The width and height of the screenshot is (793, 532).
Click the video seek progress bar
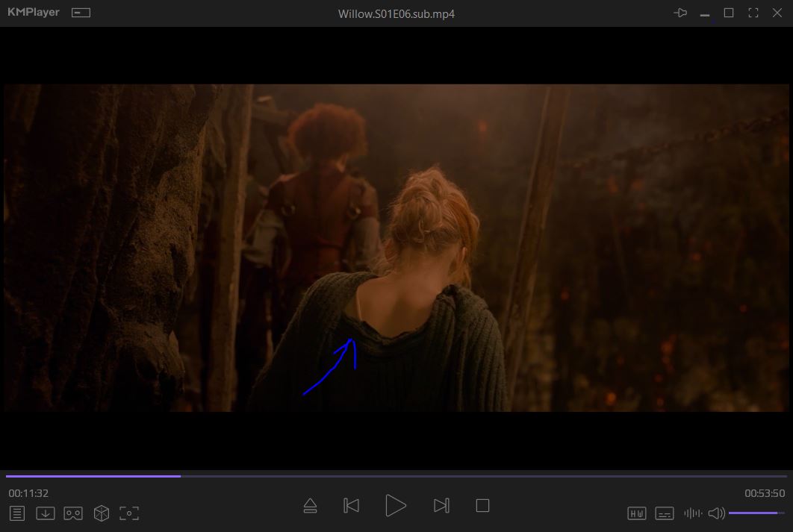(396, 476)
